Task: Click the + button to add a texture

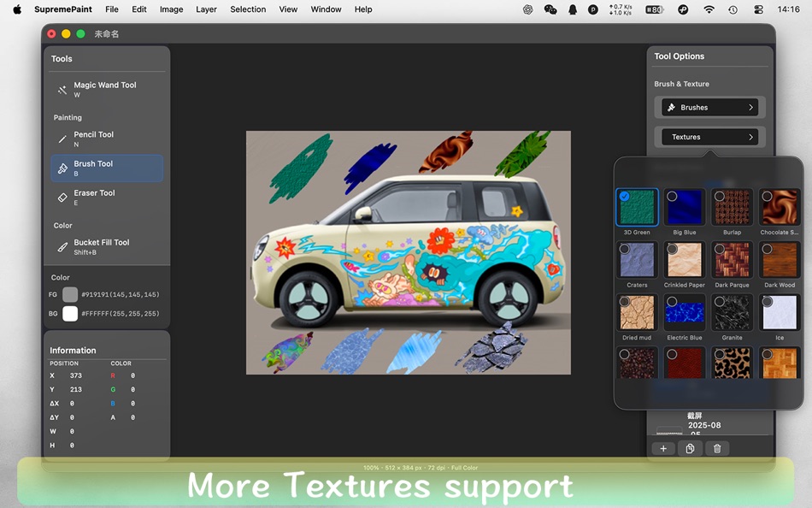Action: point(663,448)
